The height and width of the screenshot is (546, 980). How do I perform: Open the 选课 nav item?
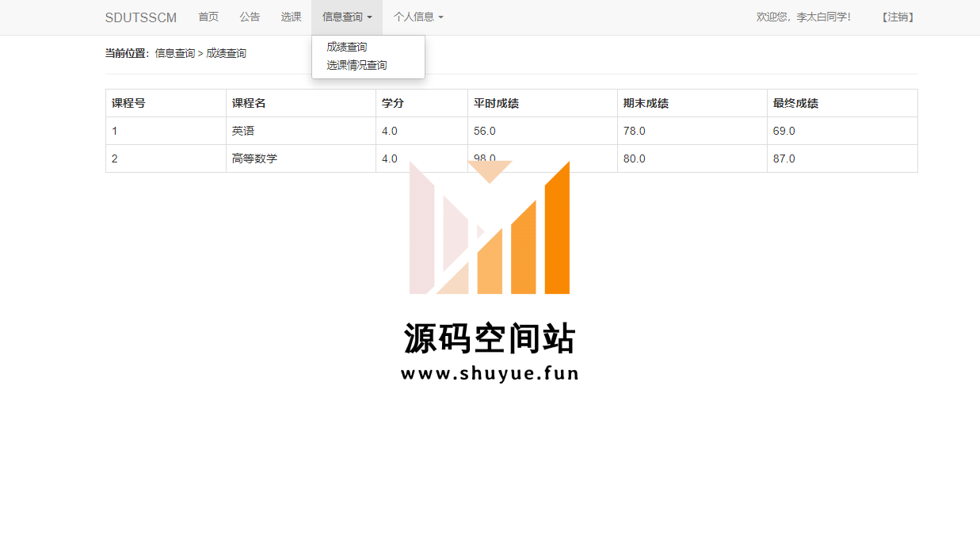point(291,17)
